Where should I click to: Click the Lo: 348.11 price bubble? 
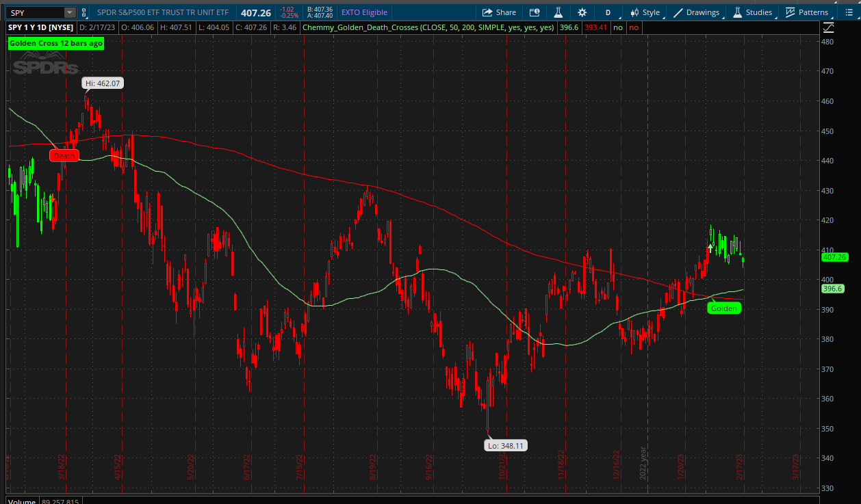(506, 445)
